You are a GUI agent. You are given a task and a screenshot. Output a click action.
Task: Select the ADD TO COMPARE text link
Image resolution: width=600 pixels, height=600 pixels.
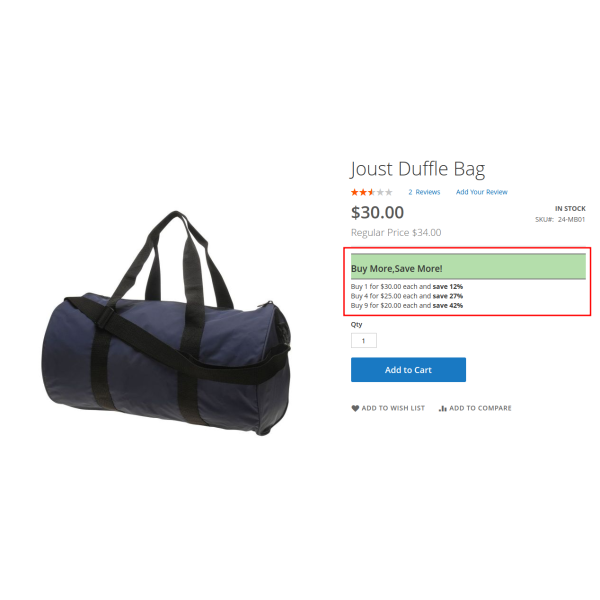[480, 408]
